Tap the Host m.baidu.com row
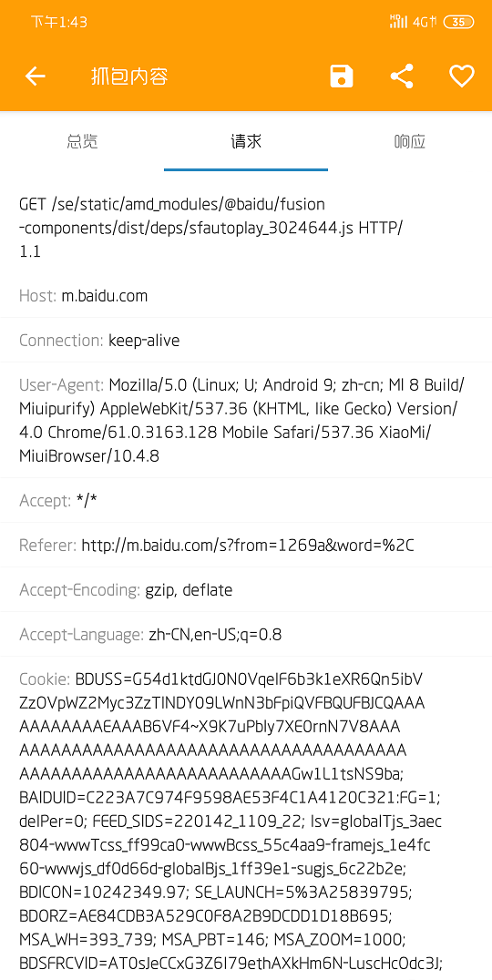492x980 pixels. pyautogui.click(x=246, y=296)
